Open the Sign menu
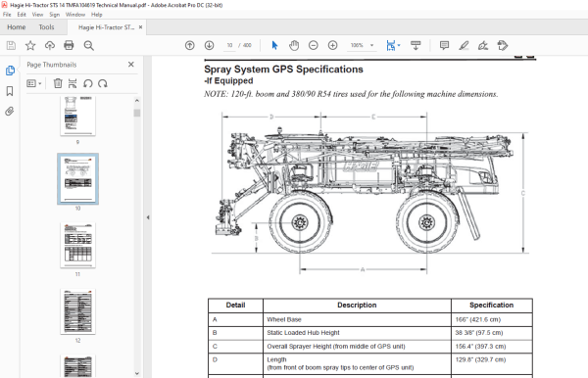This screenshot has height=378, width=588. tap(54, 15)
